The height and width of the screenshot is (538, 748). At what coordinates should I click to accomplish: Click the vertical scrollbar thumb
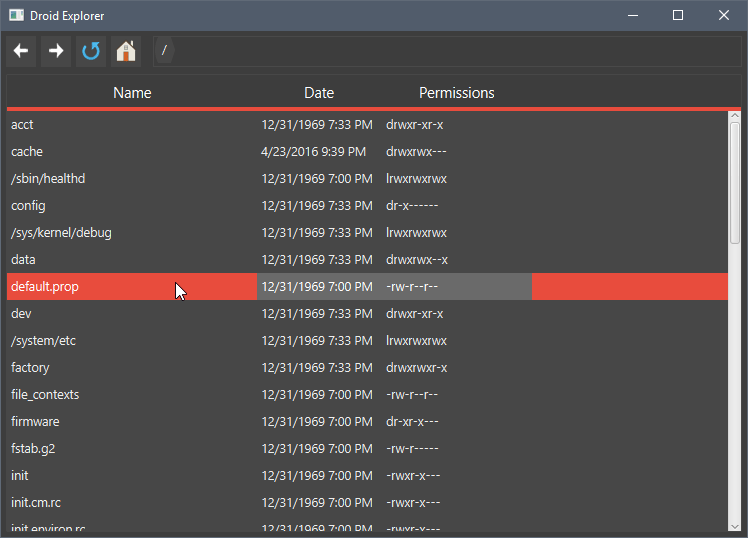(x=735, y=183)
